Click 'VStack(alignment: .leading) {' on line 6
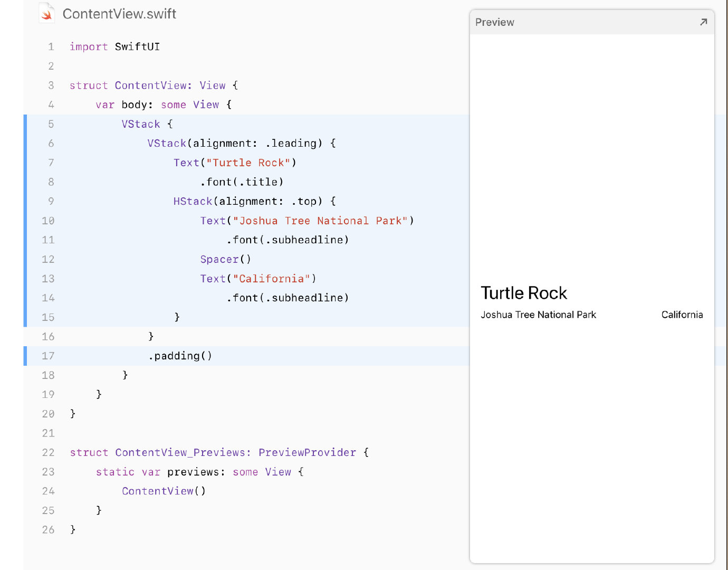728x570 pixels. tap(242, 144)
